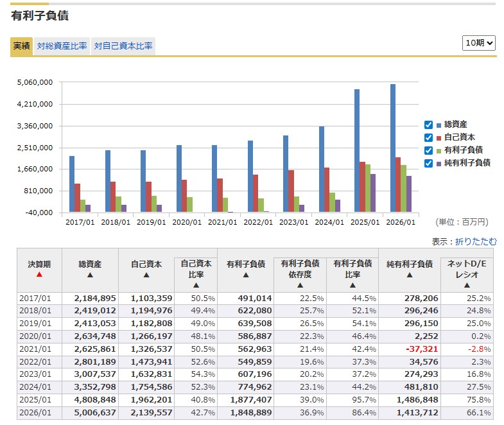Hide 有利子負債 series via checkbox

tap(428, 150)
